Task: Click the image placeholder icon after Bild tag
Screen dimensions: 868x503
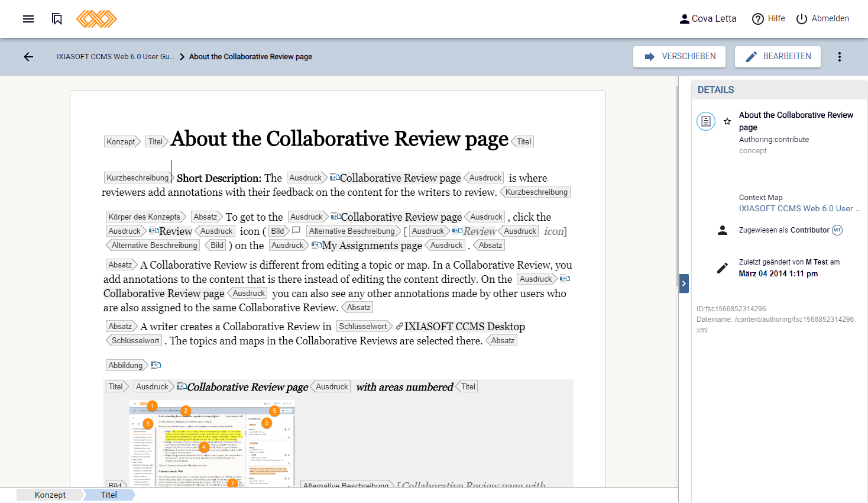Action: (x=297, y=231)
